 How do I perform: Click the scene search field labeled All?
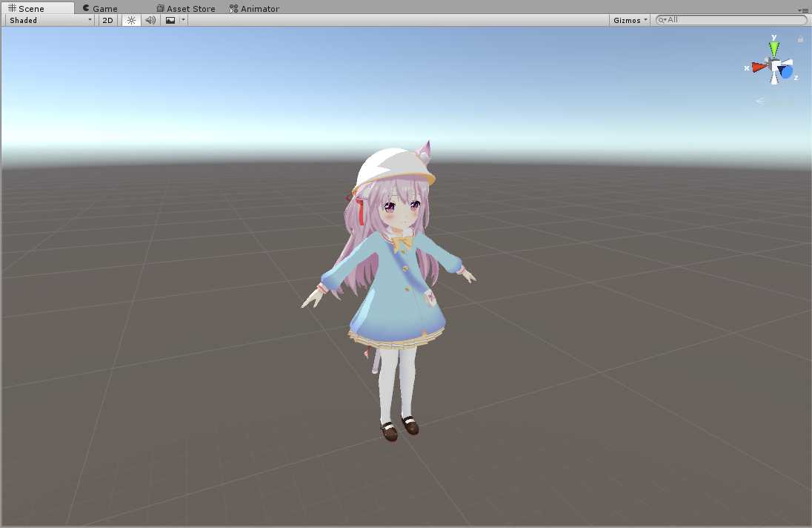pyautogui.click(x=733, y=20)
